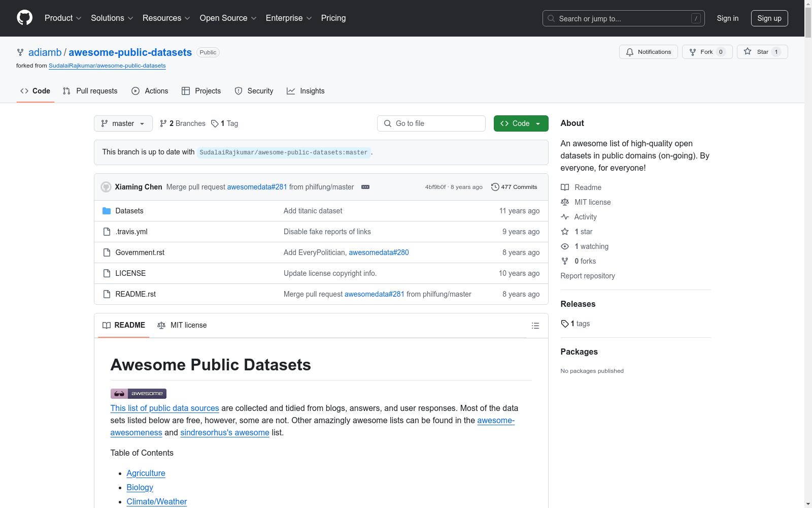This screenshot has height=508, width=812.
Task: Click Xiaming Chen's avatar
Action: (x=106, y=187)
